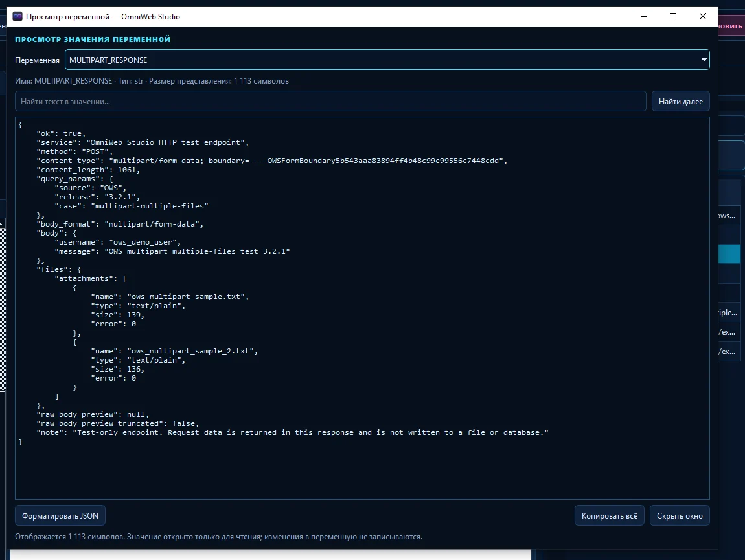
Task: Click the "query_params" key line
Action: 74,179
